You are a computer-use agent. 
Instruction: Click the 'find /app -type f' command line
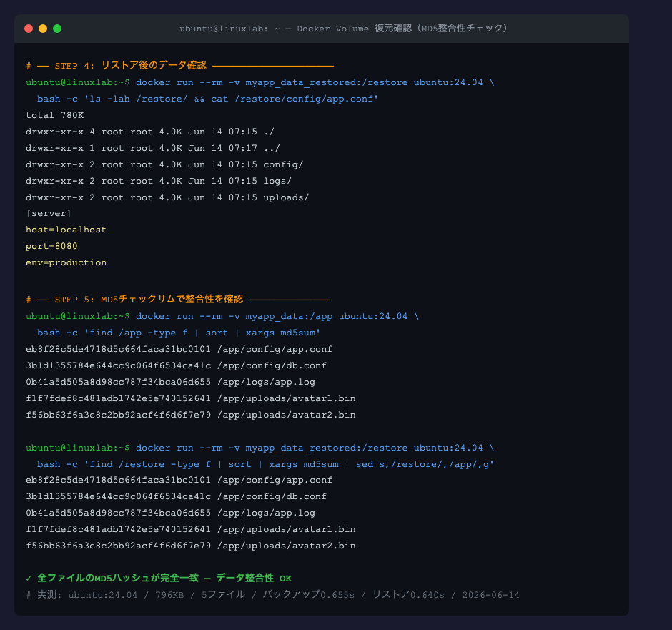pos(179,333)
